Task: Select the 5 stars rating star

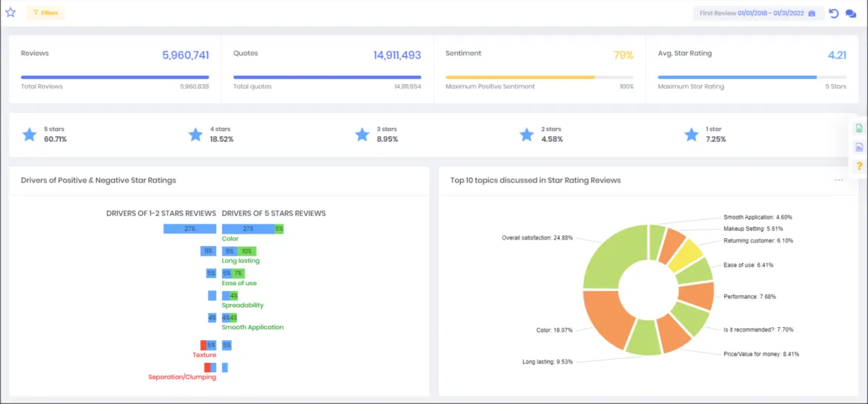Action: coord(29,135)
